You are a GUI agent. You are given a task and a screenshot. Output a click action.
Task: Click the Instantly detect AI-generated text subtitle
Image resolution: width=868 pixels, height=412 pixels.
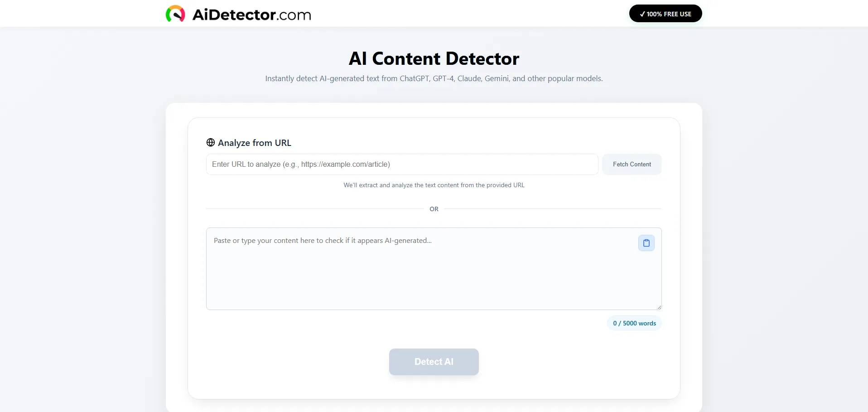434,78
